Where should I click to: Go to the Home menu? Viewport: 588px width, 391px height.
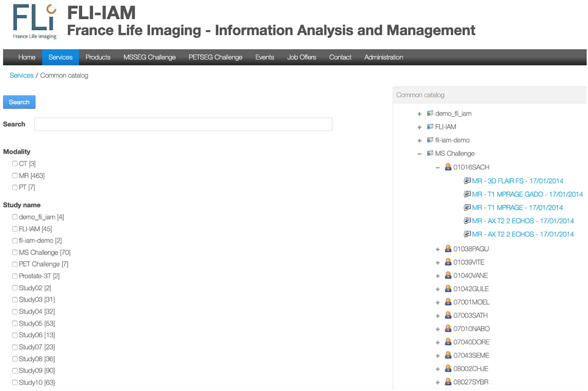(27, 57)
